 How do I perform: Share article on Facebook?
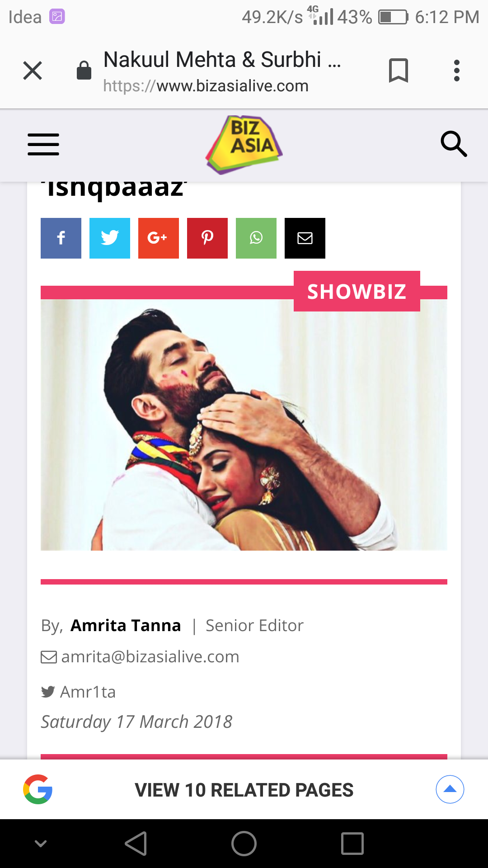tap(61, 238)
